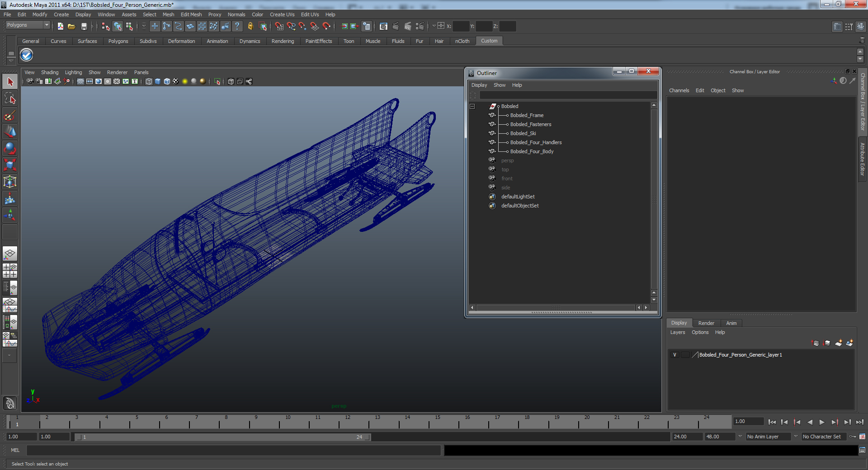Screen dimensions: 868x470
Task: Select the Soft Modification tool
Action: (x=10, y=199)
